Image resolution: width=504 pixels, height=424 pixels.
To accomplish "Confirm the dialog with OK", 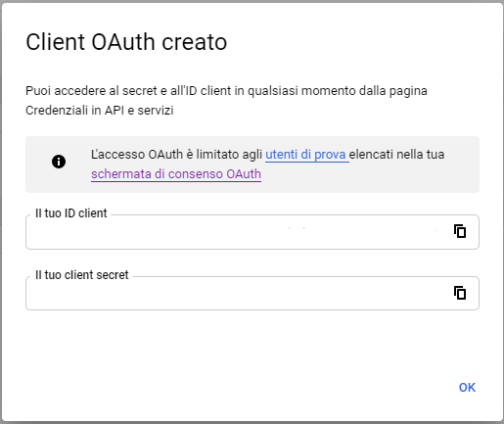I will 467,388.
